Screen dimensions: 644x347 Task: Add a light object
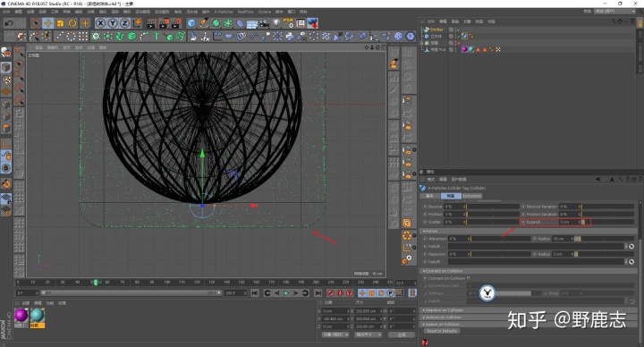[x=276, y=23]
